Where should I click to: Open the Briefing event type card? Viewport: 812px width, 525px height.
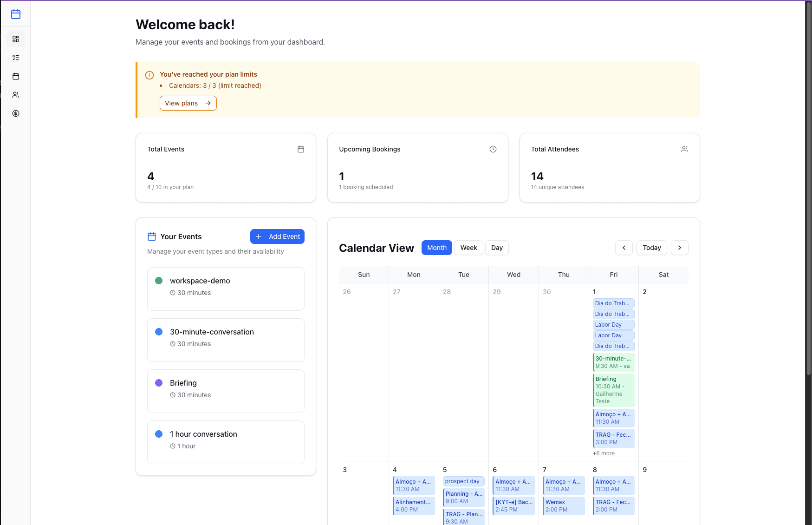click(226, 391)
